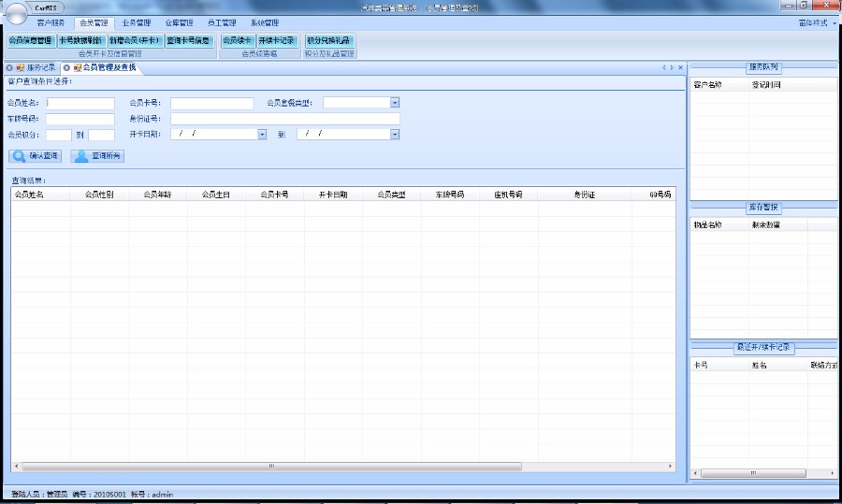Open the 系统管理 ribbon tab
Image resolution: width=842 pixels, height=504 pixels.
click(264, 23)
